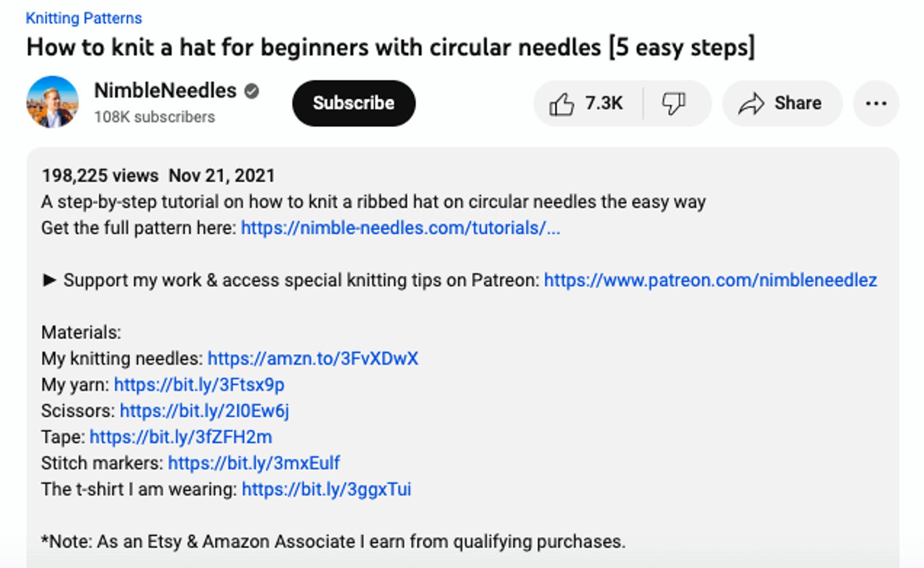
Task: Click the NimbleNeedles channel avatar
Action: (x=53, y=102)
